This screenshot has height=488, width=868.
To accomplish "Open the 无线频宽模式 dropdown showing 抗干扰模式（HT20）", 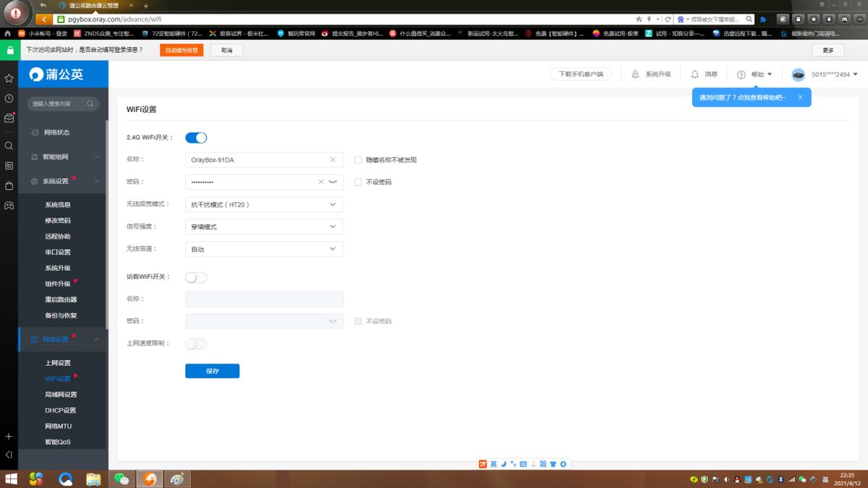I will click(x=264, y=205).
